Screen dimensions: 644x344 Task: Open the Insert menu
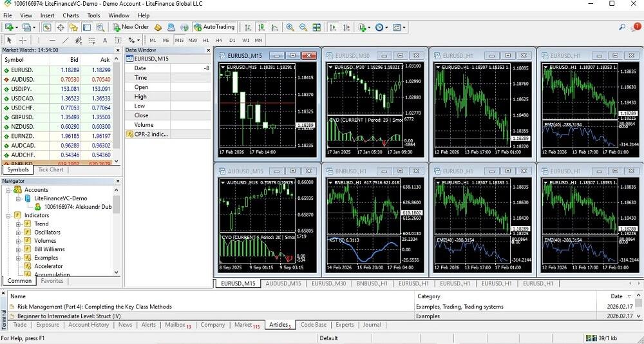47,15
